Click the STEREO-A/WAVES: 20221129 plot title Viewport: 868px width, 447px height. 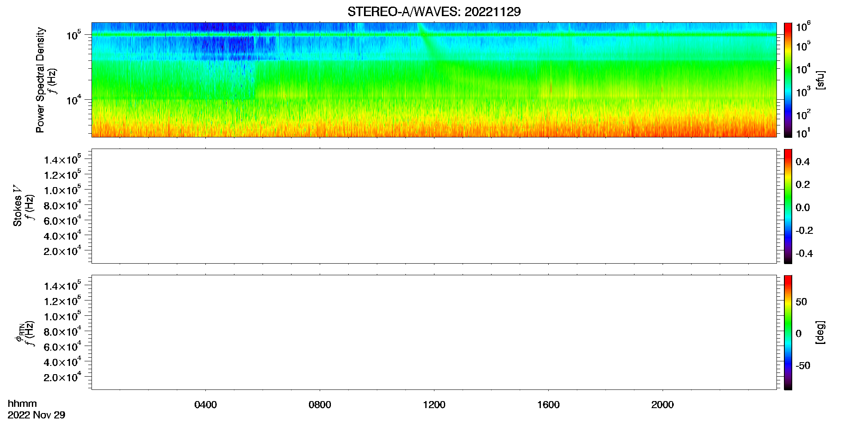pyautogui.click(x=434, y=12)
